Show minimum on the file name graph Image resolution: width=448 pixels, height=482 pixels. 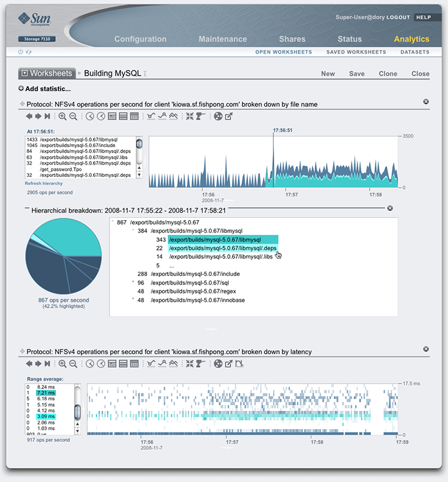coord(151,116)
